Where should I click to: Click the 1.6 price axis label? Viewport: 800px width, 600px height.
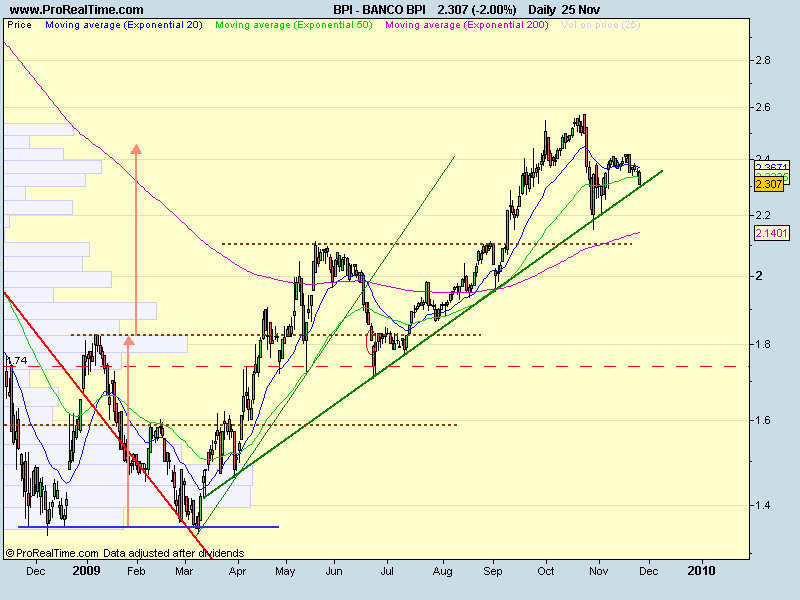click(763, 420)
